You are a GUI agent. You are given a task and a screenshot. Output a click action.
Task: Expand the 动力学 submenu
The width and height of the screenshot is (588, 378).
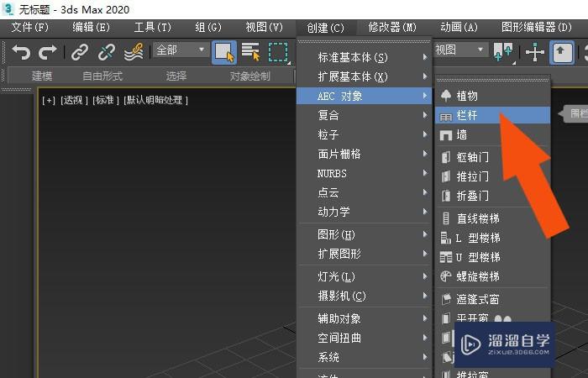point(364,212)
